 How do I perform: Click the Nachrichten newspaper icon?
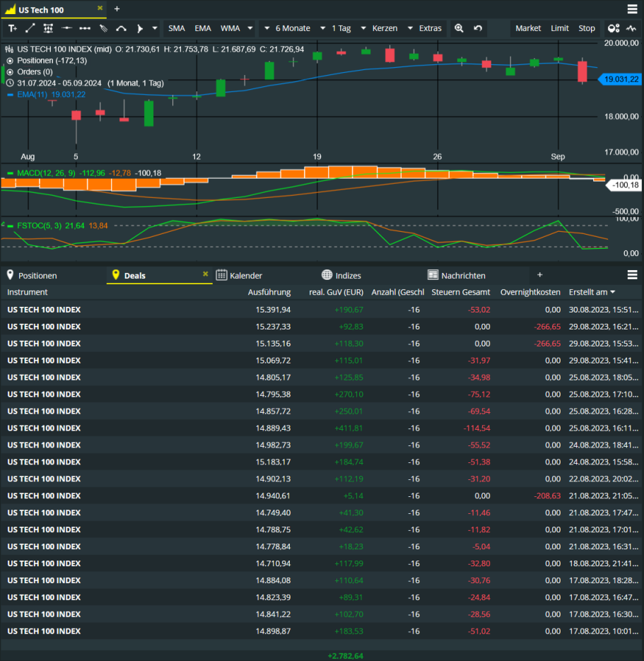(433, 275)
